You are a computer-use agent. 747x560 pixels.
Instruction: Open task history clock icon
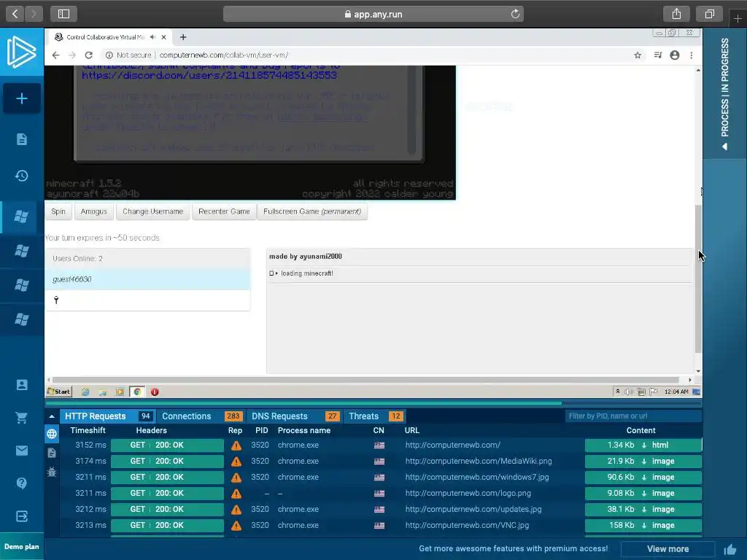[21, 176]
